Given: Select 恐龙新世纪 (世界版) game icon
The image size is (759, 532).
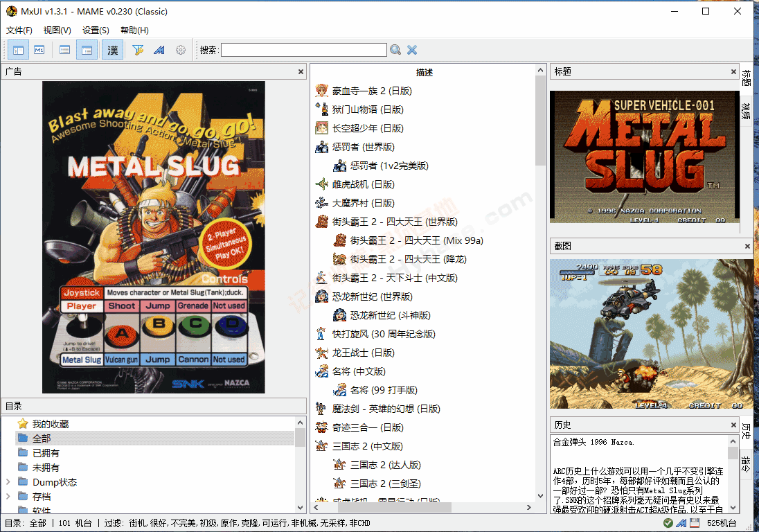Looking at the screenshot, I should point(321,296).
